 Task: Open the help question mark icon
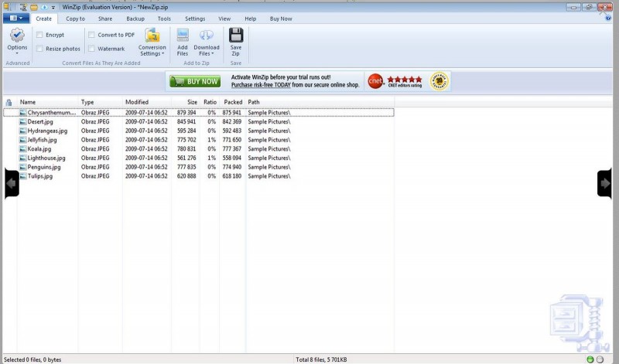[x=608, y=18]
